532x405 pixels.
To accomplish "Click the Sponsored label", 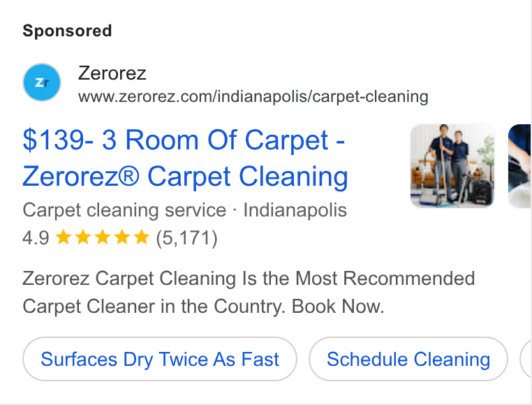I will [67, 31].
